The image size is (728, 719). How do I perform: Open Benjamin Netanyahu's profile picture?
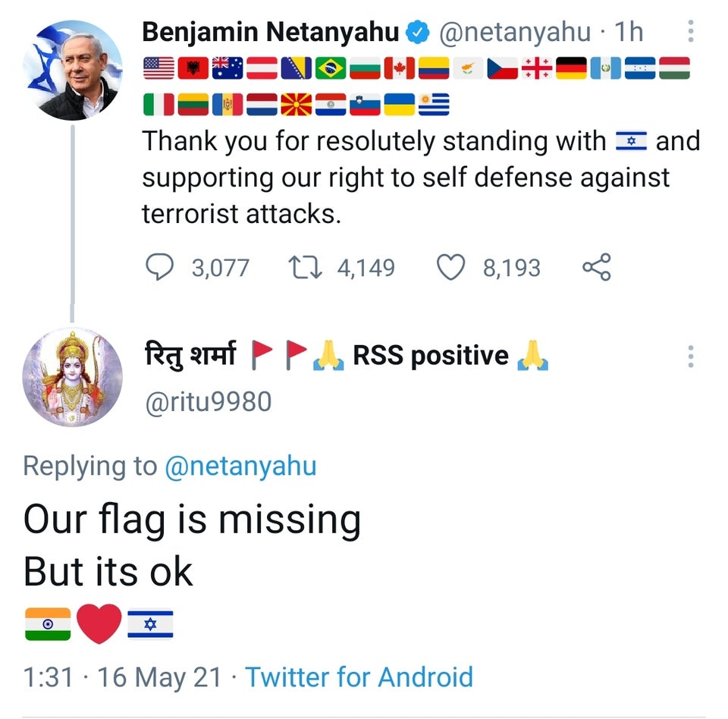(73, 68)
